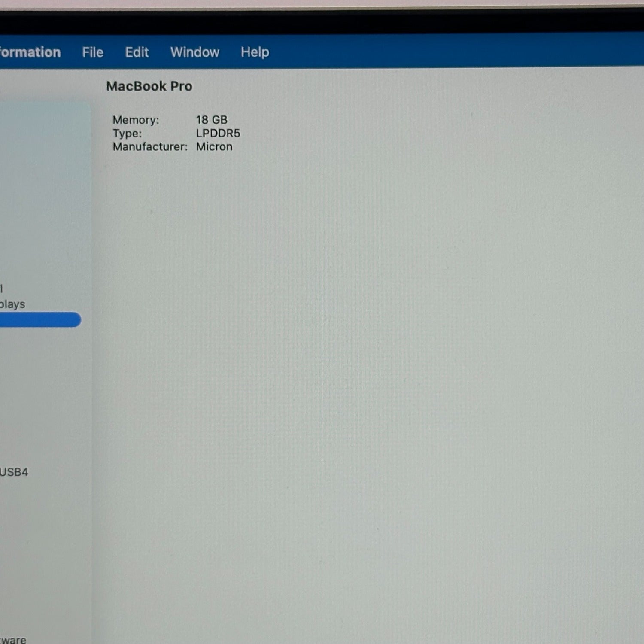The height and width of the screenshot is (644, 644).
Task: Open the Window menu
Action: (195, 52)
